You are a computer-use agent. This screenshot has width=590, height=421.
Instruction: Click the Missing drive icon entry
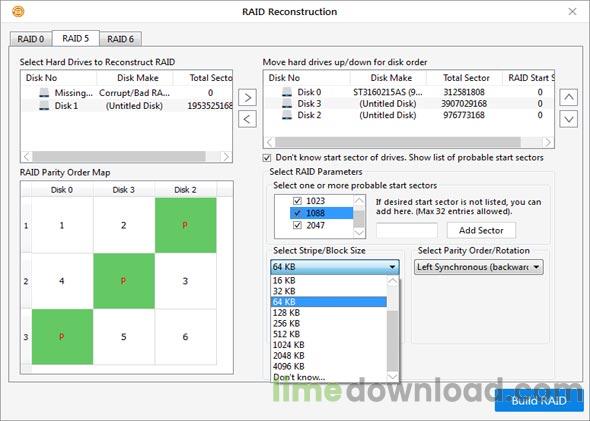tap(44, 93)
